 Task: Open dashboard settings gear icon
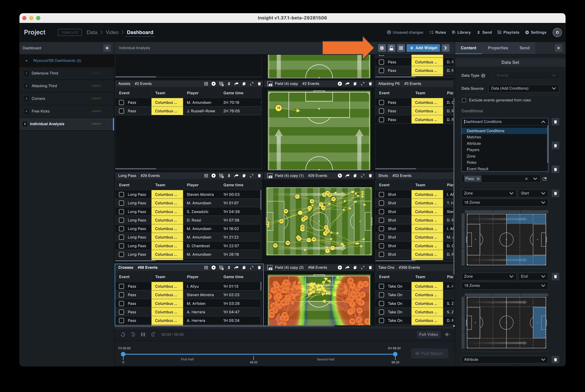coord(382,48)
